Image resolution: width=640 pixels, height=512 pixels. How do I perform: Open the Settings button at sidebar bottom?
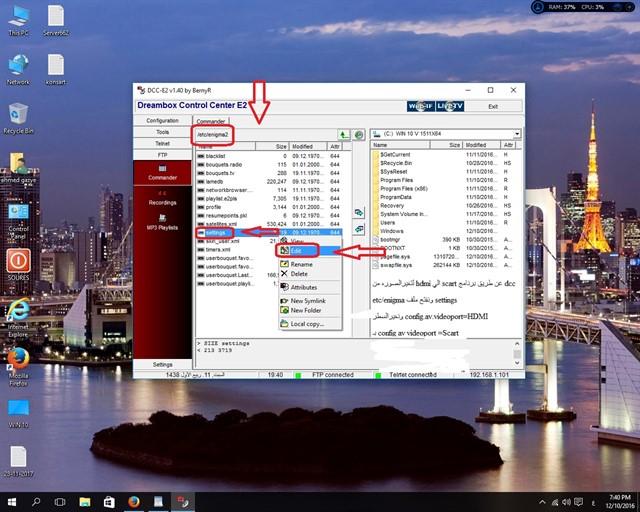click(162, 364)
